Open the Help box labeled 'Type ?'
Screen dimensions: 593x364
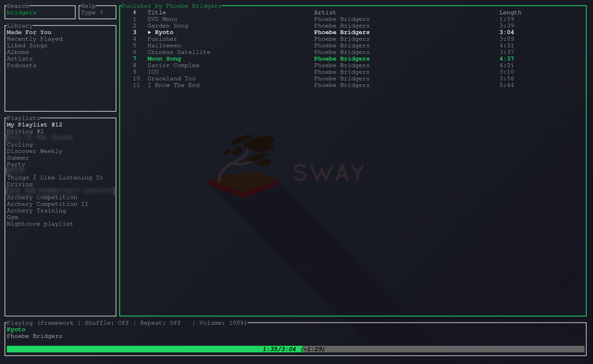coord(97,12)
